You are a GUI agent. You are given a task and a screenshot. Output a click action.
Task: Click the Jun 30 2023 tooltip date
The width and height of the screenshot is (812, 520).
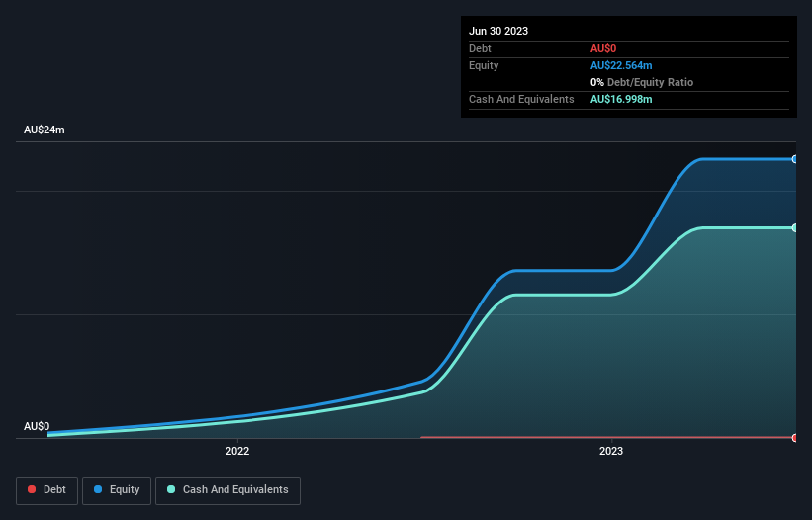pos(498,31)
